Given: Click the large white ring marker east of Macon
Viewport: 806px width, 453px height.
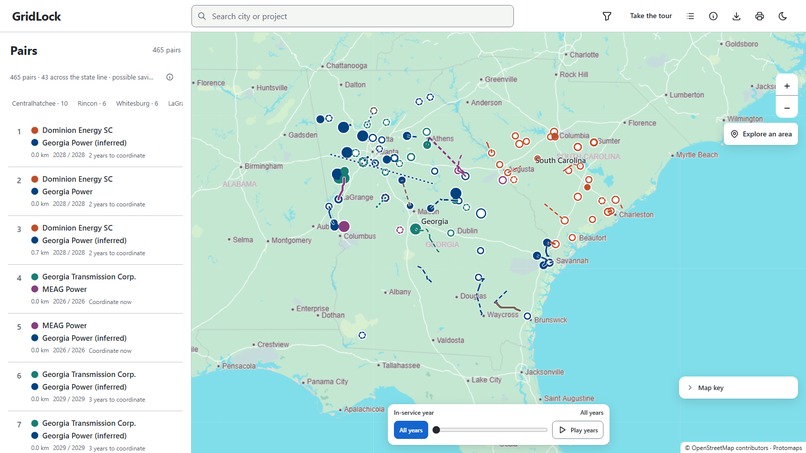Looking at the screenshot, I should [481, 213].
